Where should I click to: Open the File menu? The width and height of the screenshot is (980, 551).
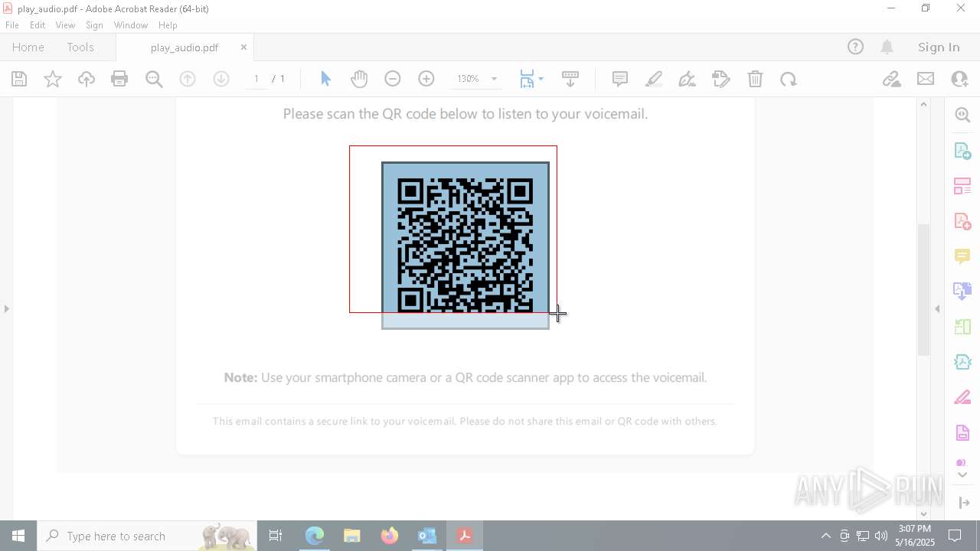point(12,25)
